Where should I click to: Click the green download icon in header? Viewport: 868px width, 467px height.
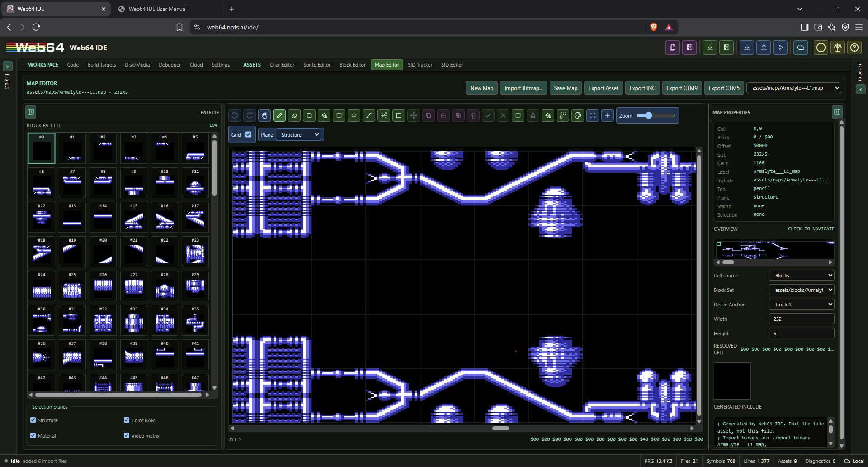710,48
